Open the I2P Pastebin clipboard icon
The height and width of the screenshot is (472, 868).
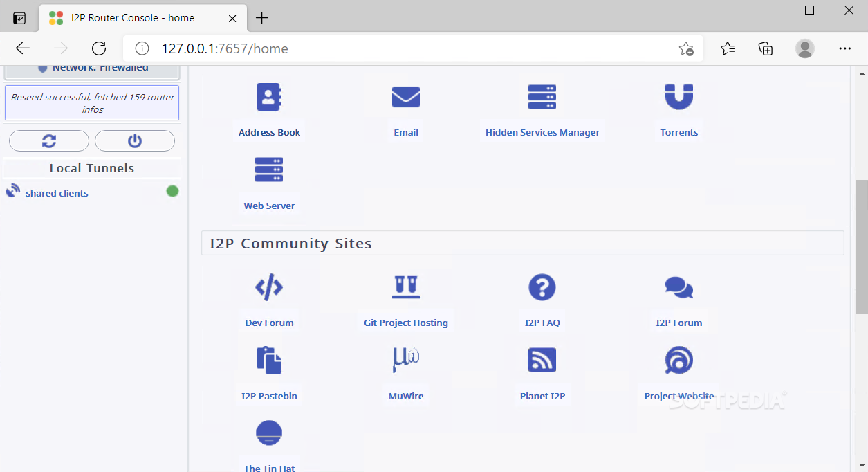pyautogui.click(x=269, y=361)
